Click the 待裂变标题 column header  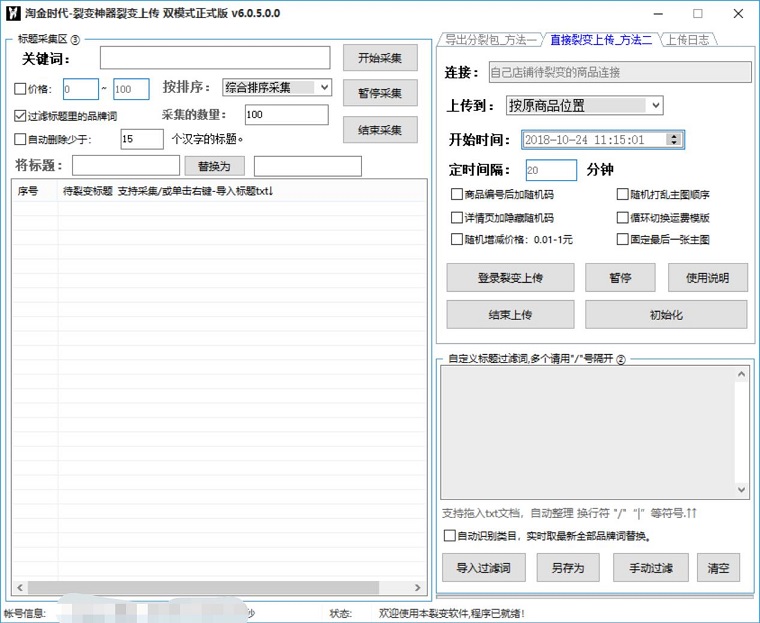click(x=241, y=191)
